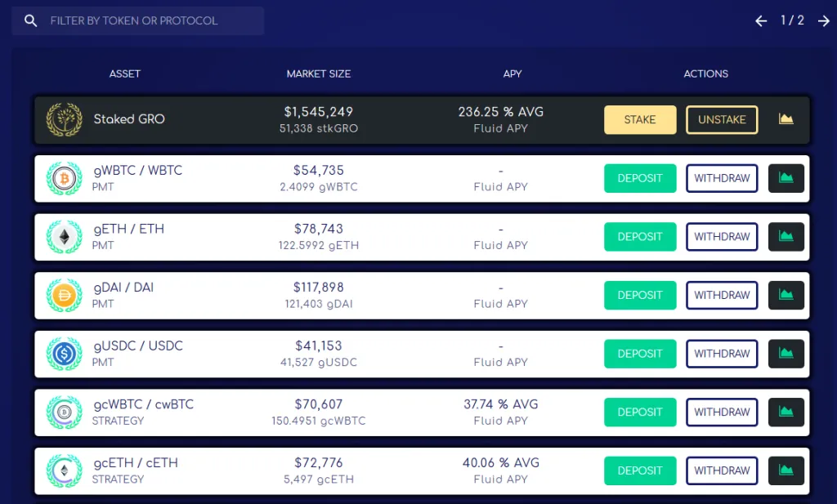Deposit into gDAI / DAI
Viewport: 837px width, 504px height.
pyautogui.click(x=640, y=295)
